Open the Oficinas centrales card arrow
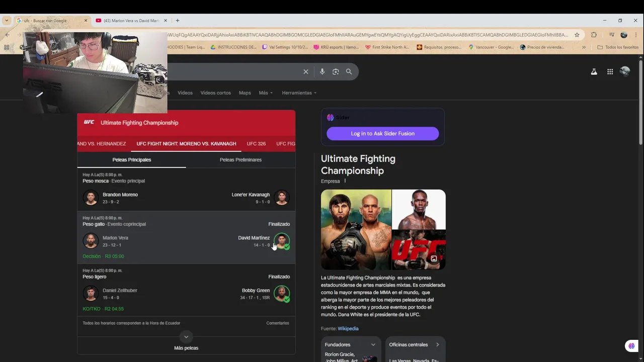This screenshot has height=362, width=644. [437, 344]
